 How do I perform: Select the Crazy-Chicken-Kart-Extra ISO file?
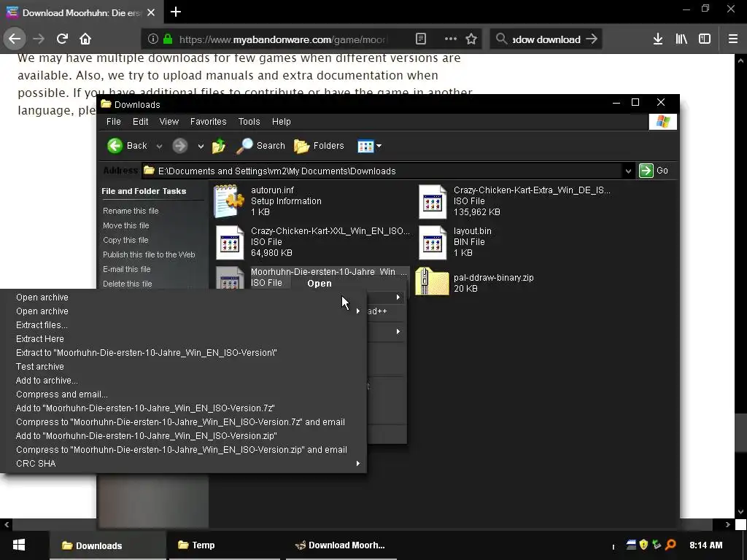point(514,201)
